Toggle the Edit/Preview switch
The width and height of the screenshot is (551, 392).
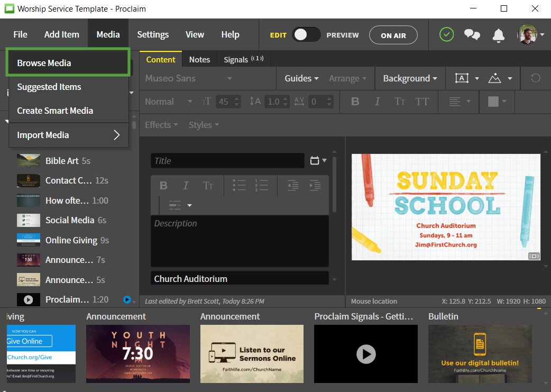(x=306, y=34)
